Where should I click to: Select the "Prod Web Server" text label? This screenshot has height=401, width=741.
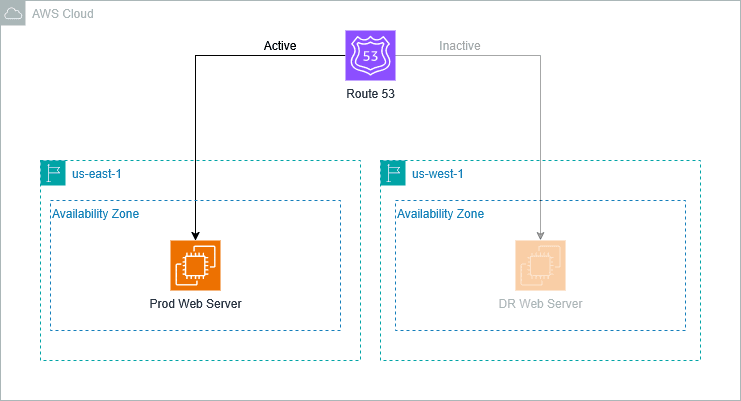click(195, 304)
